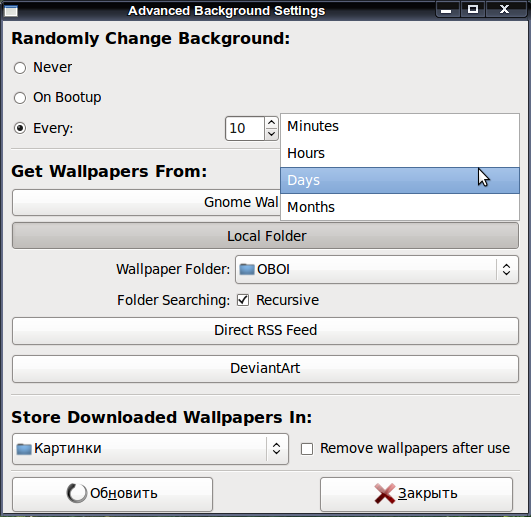Screen dimensions: 531x517
Task: Expand the Direct RSS Feed section
Action: pyautogui.click(x=266, y=331)
